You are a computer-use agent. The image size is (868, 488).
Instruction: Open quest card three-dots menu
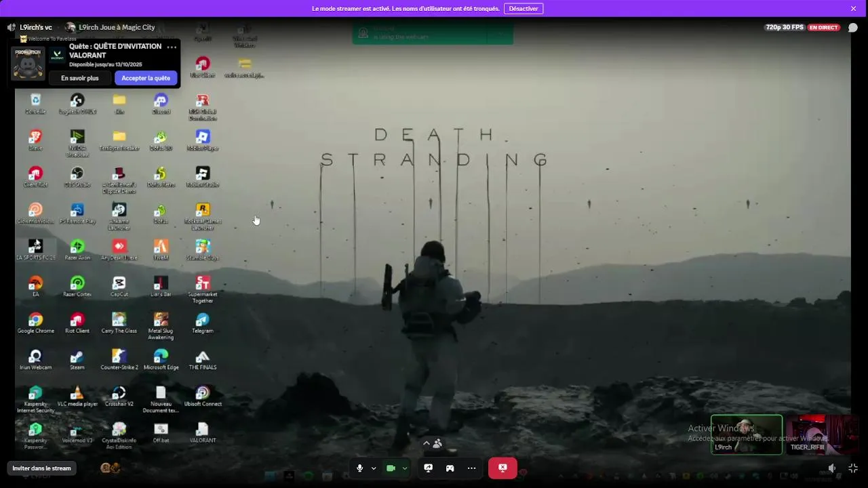172,47
